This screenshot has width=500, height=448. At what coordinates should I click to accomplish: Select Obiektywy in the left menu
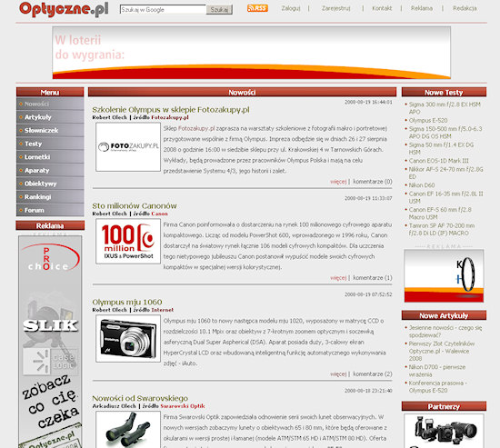pos(50,184)
